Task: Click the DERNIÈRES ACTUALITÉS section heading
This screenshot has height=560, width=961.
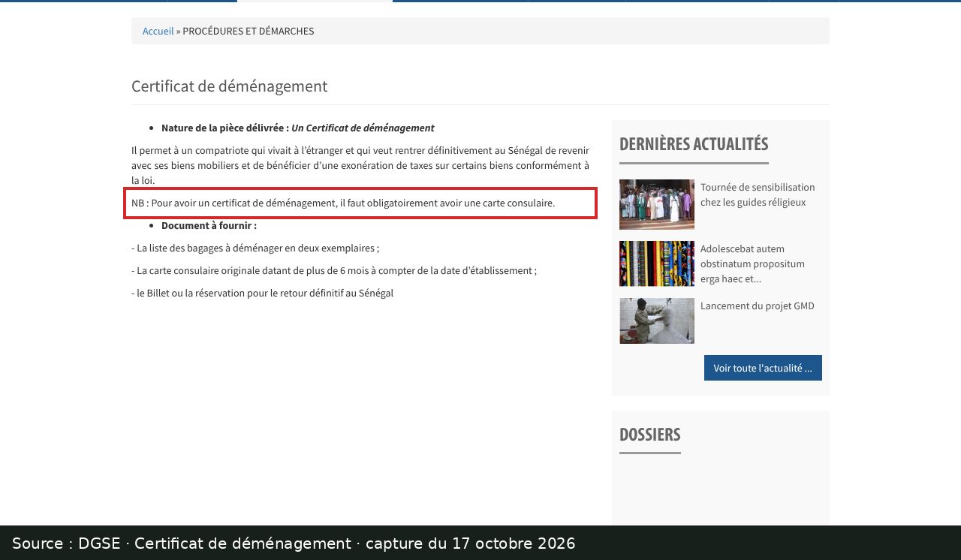Action: coord(694,143)
